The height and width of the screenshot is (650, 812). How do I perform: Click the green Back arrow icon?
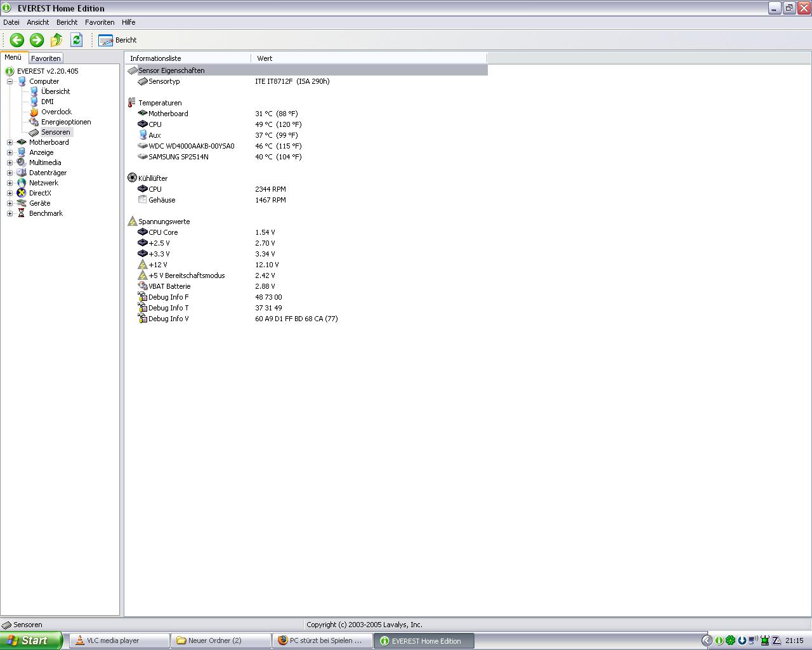tap(17, 40)
